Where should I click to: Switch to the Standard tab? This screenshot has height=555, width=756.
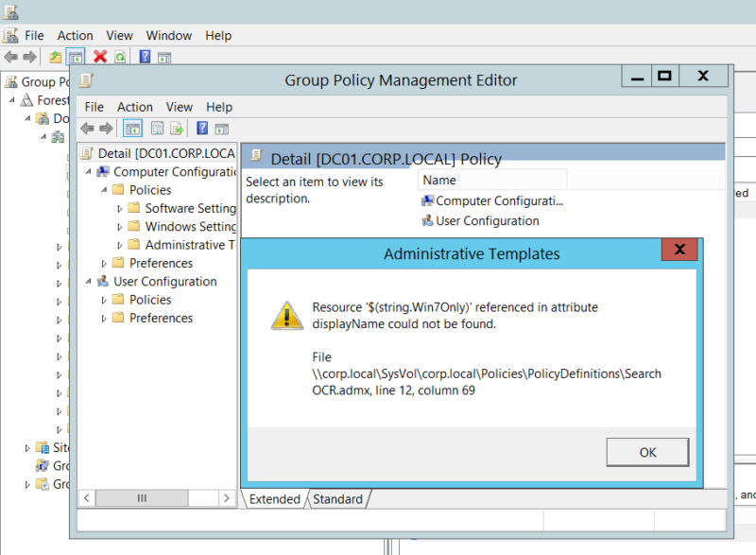(x=337, y=498)
